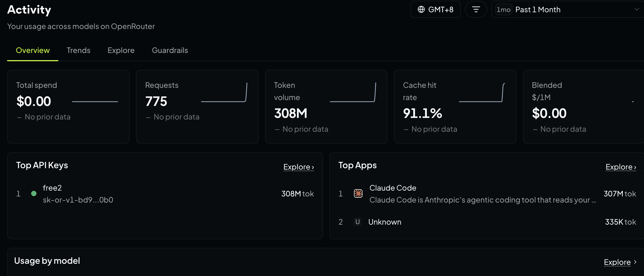Click the Token volume sparkline chart
Viewport: 644px width, 276px height.
click(x=353, y=92)
